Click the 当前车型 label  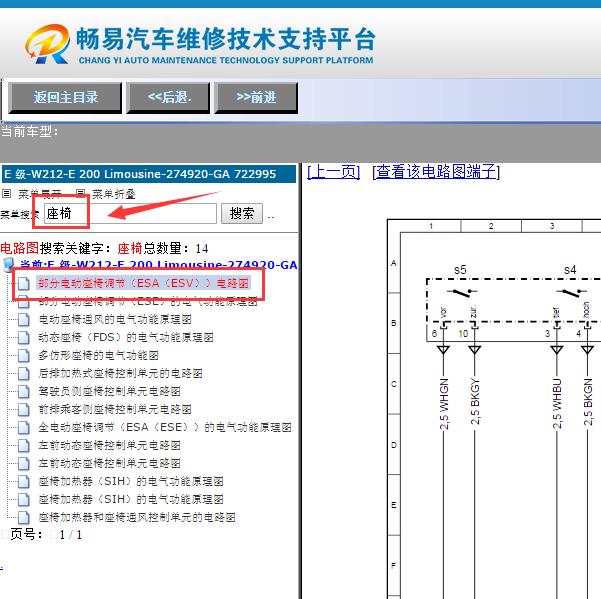coord(30,132)
